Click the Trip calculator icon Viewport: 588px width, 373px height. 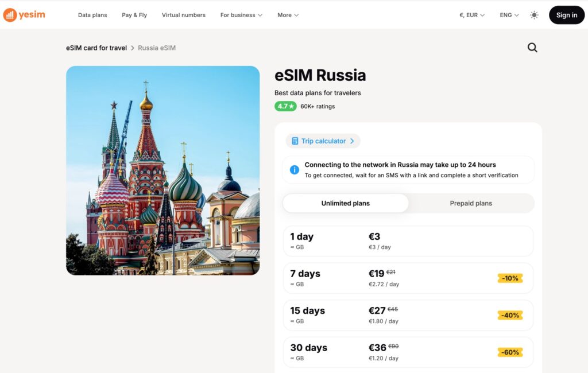click(295, 141)
